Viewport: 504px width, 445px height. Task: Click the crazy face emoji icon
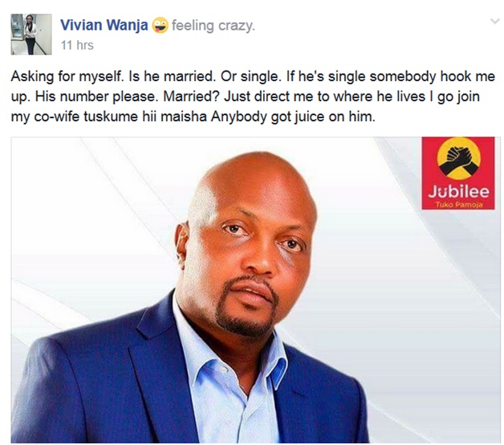pos(160,26)
